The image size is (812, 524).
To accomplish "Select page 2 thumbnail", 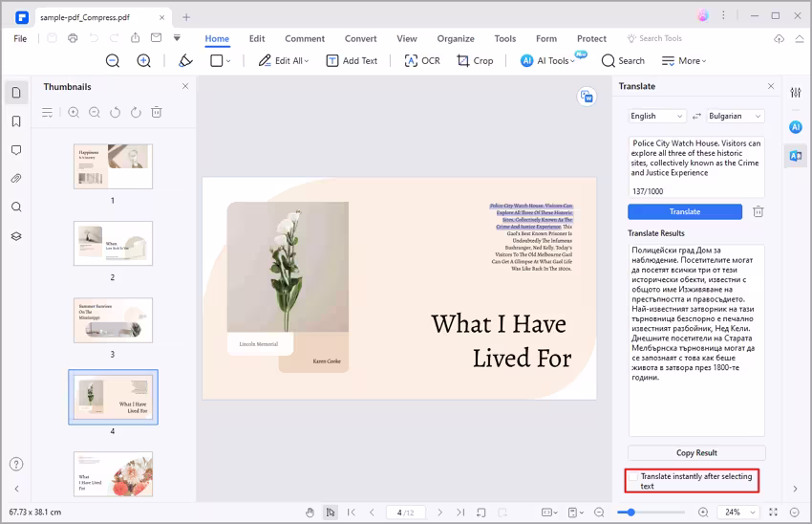I will tap(113, 243).
